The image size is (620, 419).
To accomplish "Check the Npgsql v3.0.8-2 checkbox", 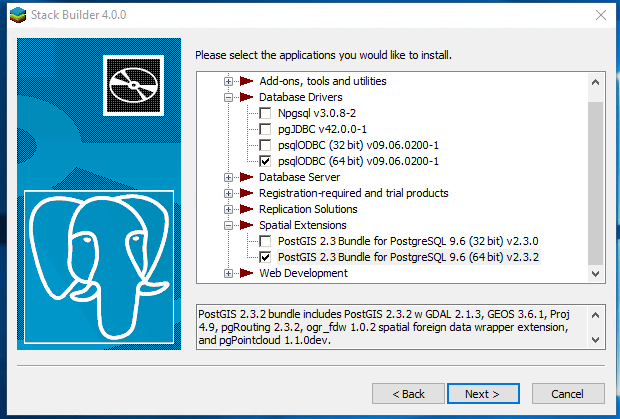I will pyautogui.click(x=265, y=113).
